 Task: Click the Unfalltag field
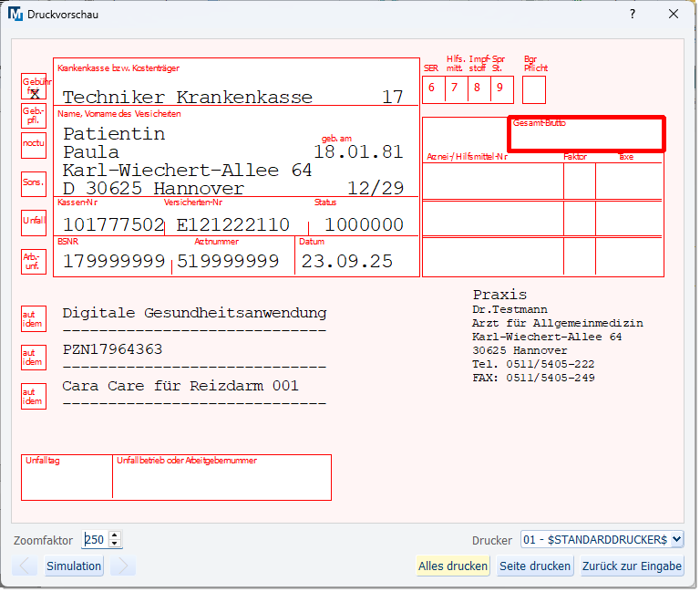click(67, 477)
